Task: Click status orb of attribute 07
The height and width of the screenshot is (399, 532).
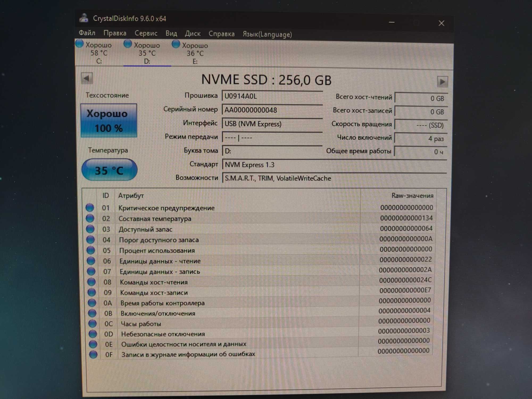Action: [x=91, y=271]
